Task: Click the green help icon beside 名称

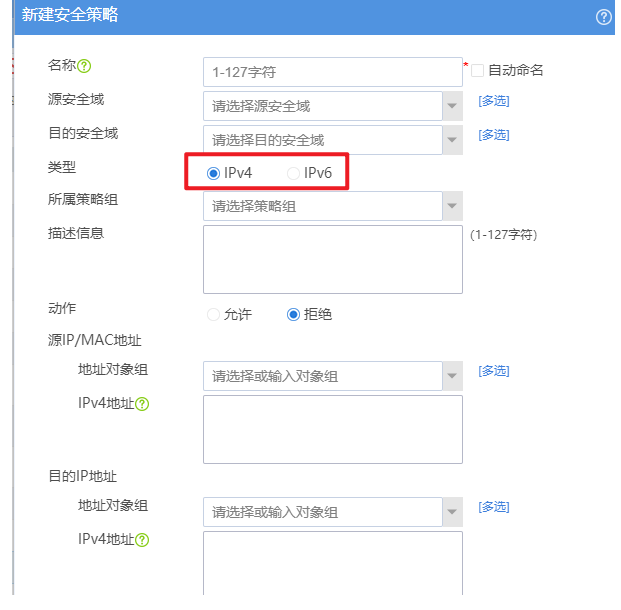Action: pyautogui.click(x=84, y=66)
